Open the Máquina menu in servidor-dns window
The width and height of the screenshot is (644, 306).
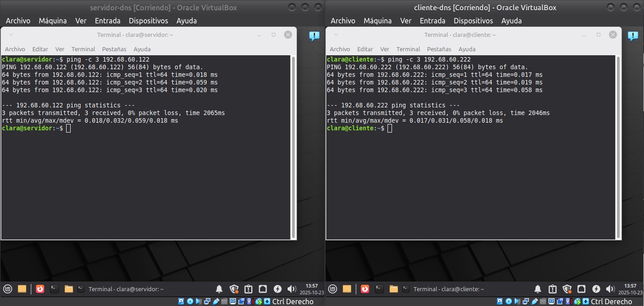pyautogui.click(x=53, y=21)
